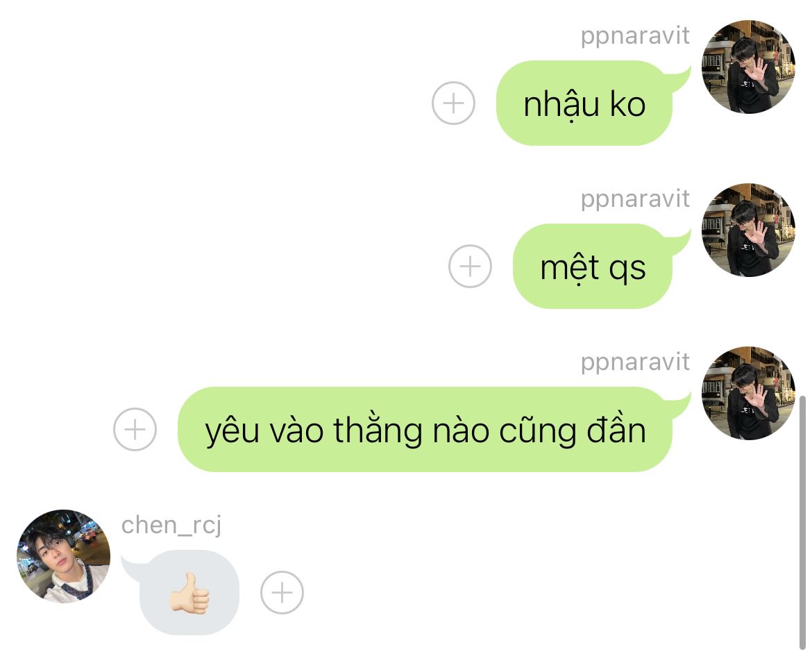Screen dimensions: 812x654
Task: Tap the plus icon beside "mệt qs"
Action: (470, 267)
